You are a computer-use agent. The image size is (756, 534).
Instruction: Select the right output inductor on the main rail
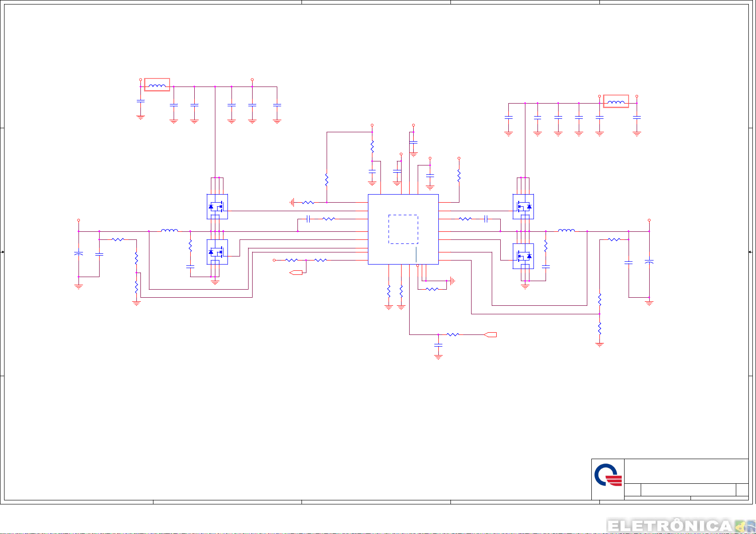pyautogui.click(x=566, y=230)
